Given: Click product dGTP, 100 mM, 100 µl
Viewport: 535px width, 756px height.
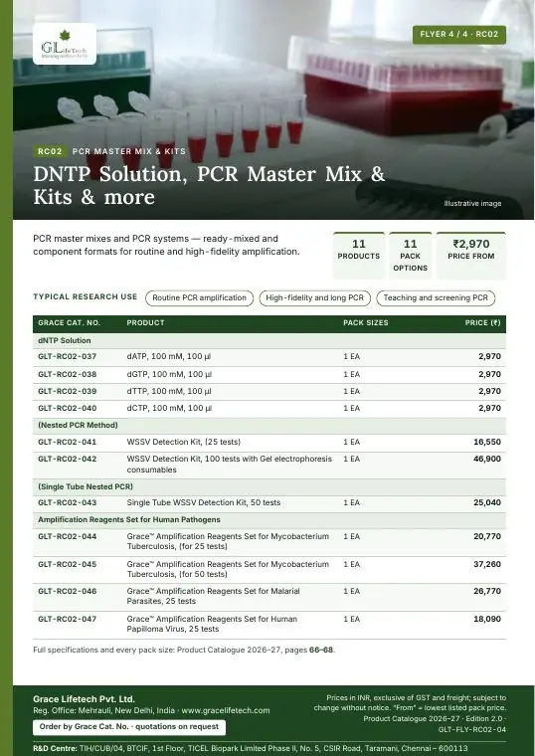Looking at the screenshot, I should (169, 374).
